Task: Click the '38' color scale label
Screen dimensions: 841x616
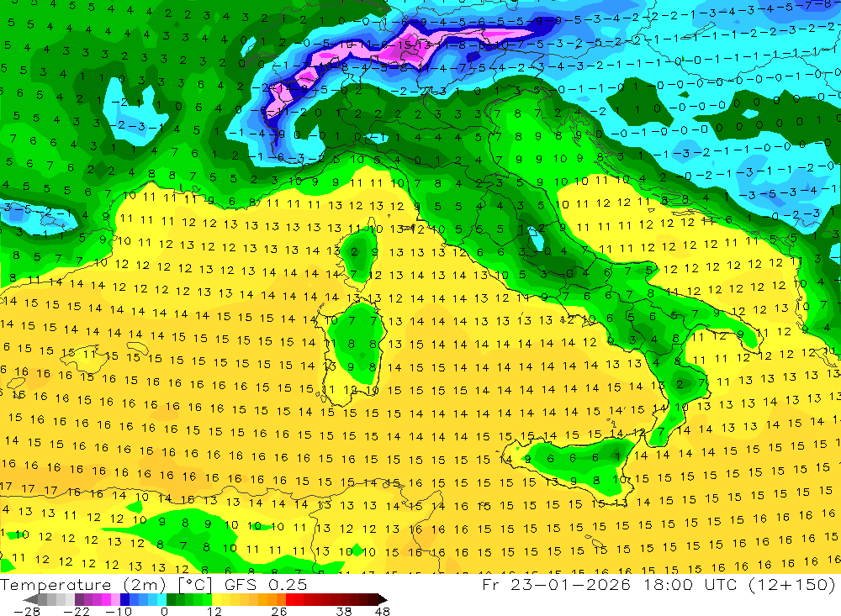Action: tap(344, 612)
